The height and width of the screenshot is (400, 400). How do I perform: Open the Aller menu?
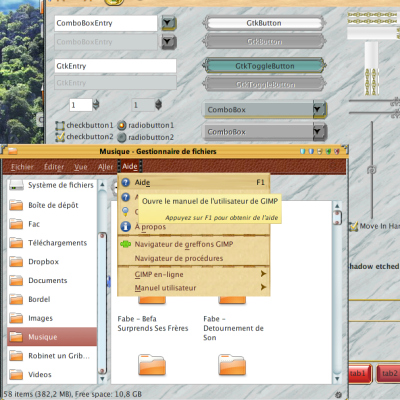(x=105, y=167)
